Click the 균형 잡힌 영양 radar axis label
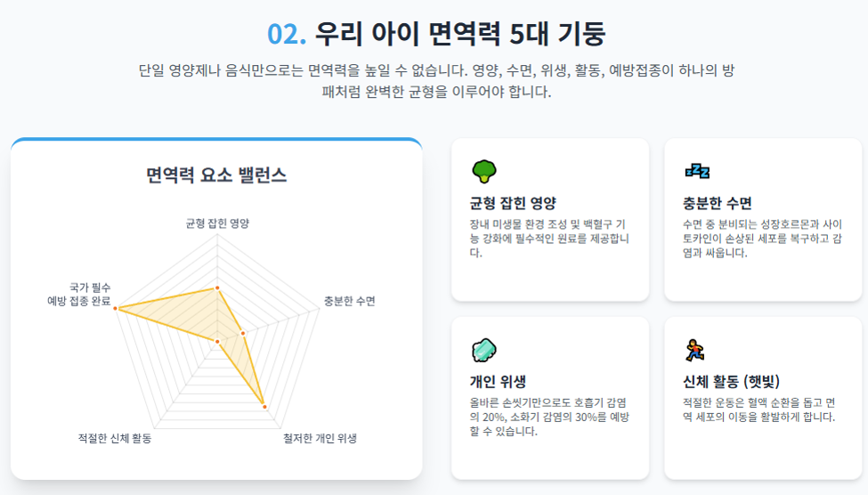The width and height of the screenshot is (868, 495). point(217,223)
